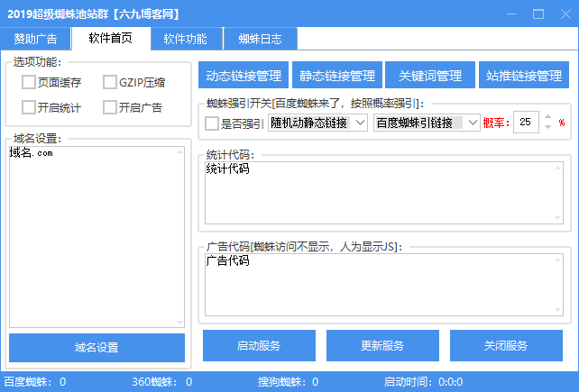Click the 域名 list scrollbar down arrow
Screen dimensions: 579x392
pos(179,323)
